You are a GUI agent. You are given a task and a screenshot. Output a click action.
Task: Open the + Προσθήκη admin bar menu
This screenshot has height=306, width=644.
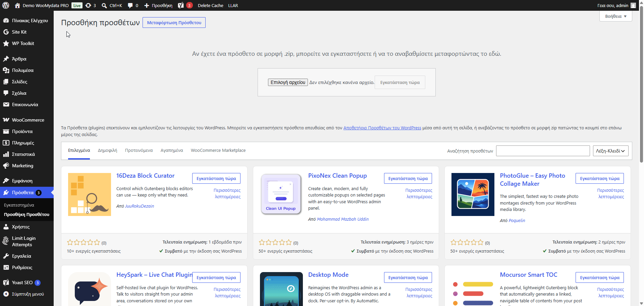point(158,5)
